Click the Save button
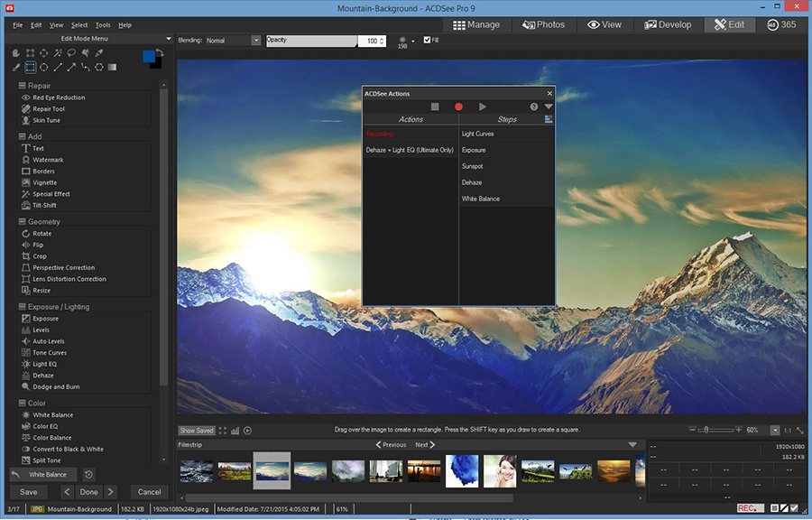Viewport: 812px width, 520px height. pyautogui.click(x=29, y=492)
